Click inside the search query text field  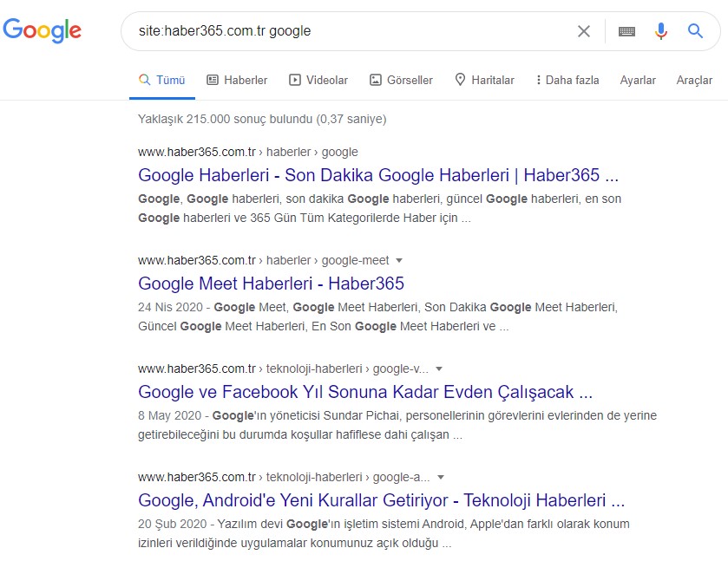[x=347, y=31]
